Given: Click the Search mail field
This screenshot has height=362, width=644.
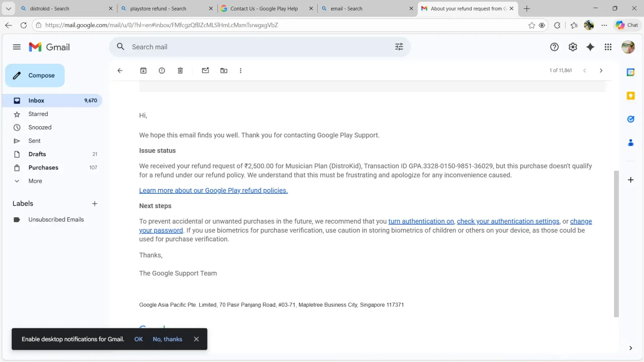Looking at the screenshot, I should pos(259,47).
